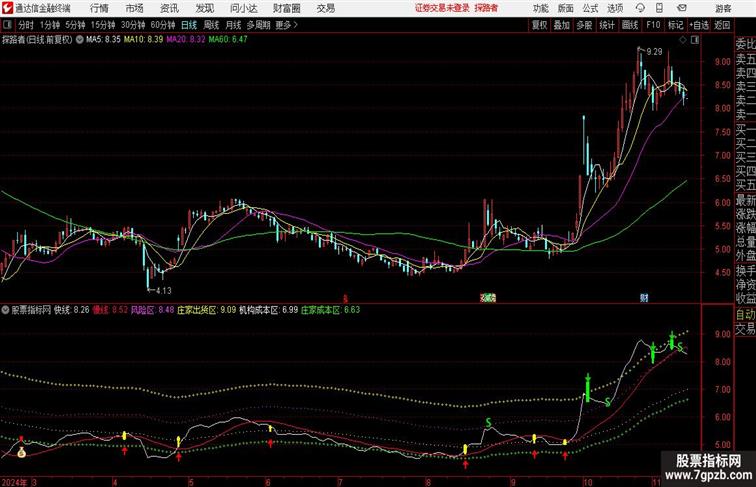Click the MA5: 8.35 value
This screenshot has height=487, width=756.
point(103,40)
